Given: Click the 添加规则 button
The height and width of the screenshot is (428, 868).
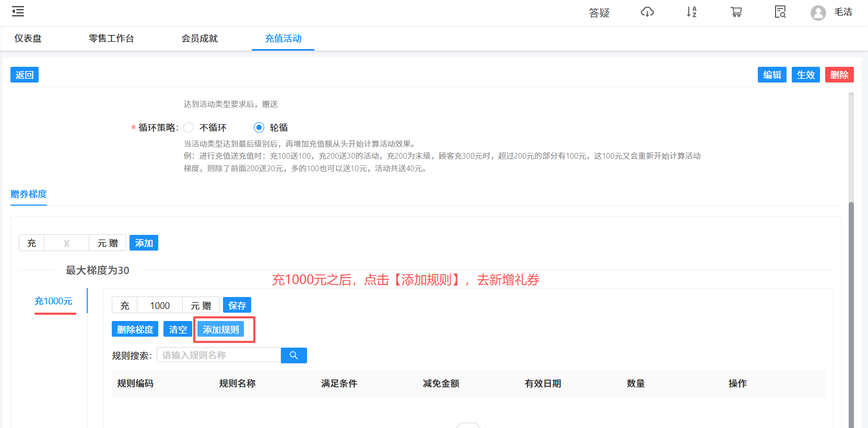Looking at the screenshot, I should tap(220, 329).
